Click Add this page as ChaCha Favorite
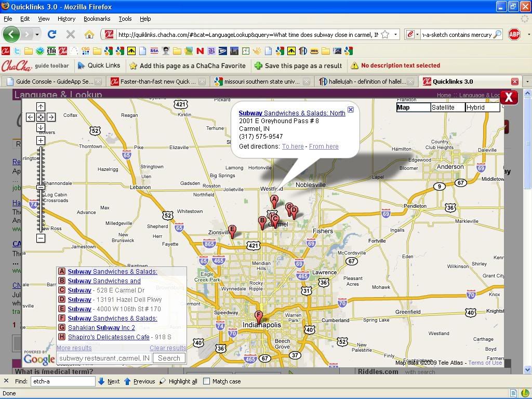Viewport: 532px width, 399px height. [188, 66]
